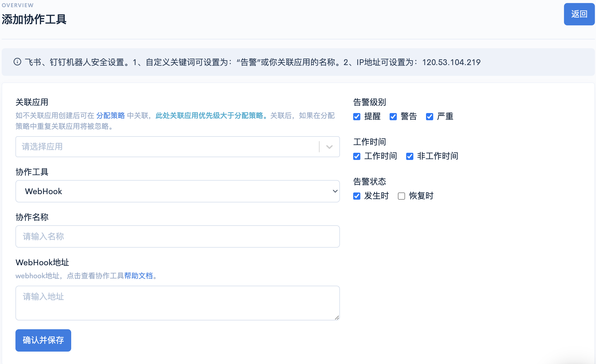Click the resize handle of the WebHook address textarea
Viewport: 596px width, 364px height.
click(x=337, y=318)
